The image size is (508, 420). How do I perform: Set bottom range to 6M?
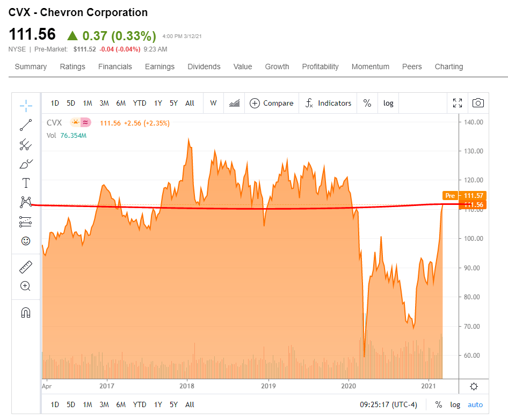(121, 404)
